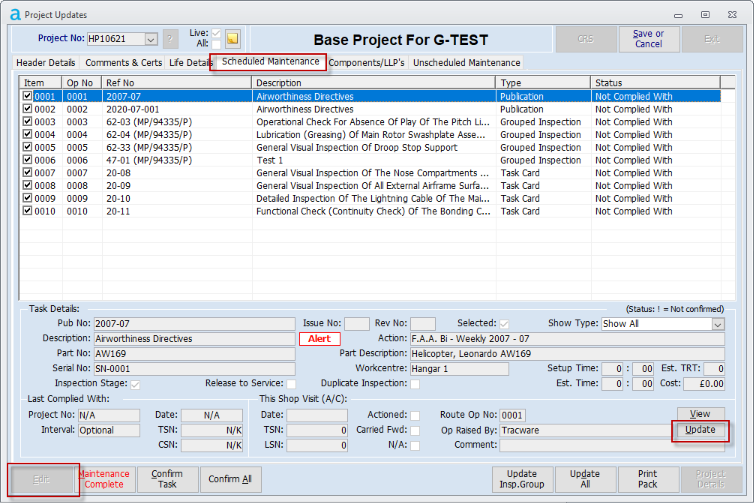The height and width of the screenshot is (503, 754).
Task: Click the Update button
Action: [700, 430]
